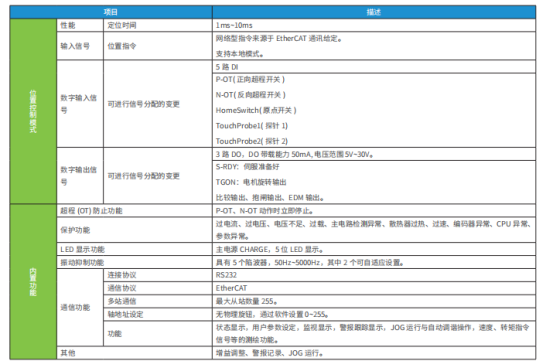Click the 项目 header cell
Viewport: 556px width, 362px height.
(111, 12)
